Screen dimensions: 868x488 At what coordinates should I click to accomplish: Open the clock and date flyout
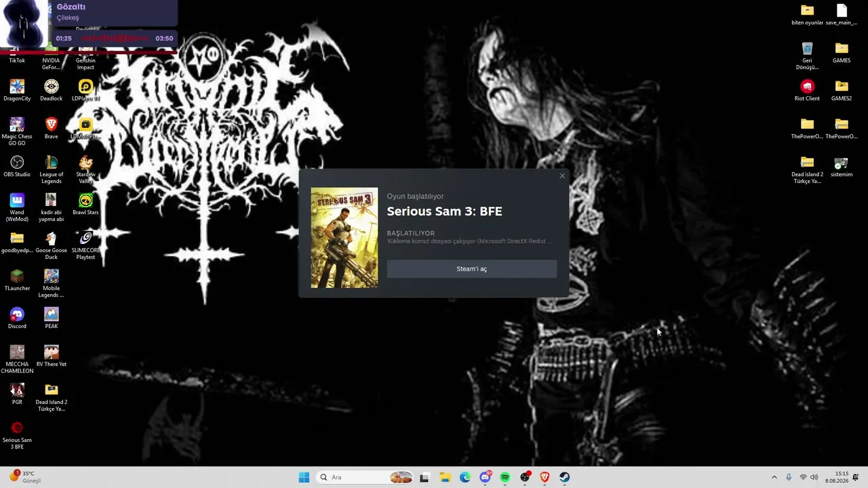pos(837,477)
